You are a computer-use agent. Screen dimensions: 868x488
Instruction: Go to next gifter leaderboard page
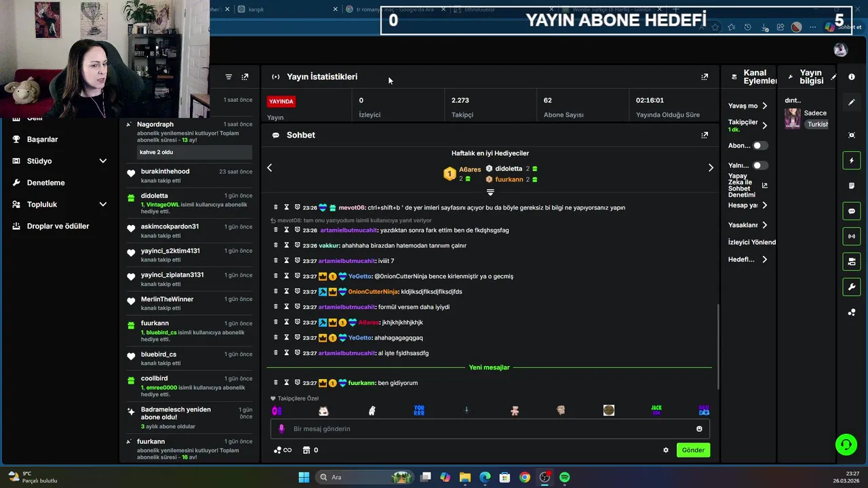tap(711, 167)
